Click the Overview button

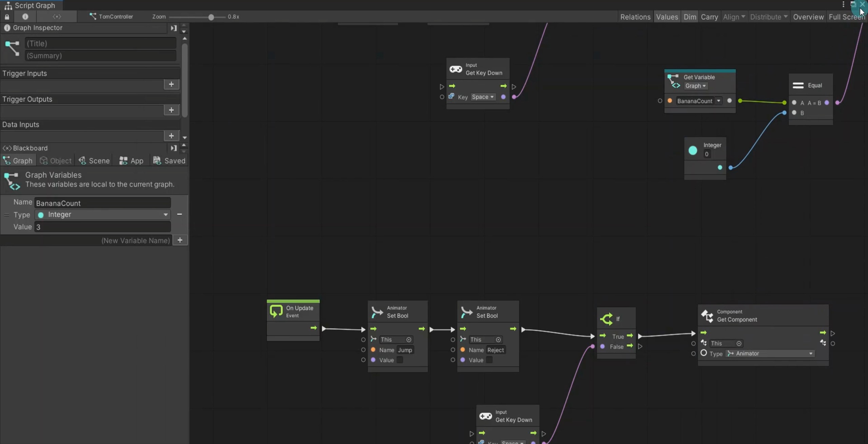click(808, 17)
